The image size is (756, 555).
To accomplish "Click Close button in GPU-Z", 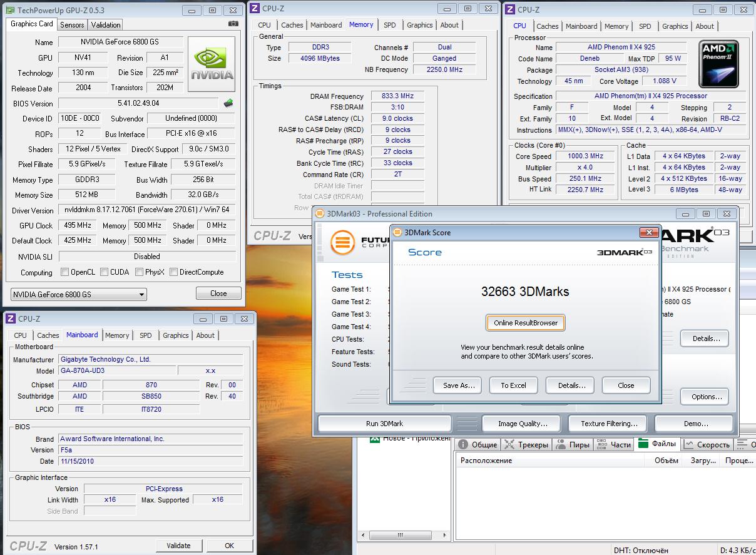I will click(218, 293).
